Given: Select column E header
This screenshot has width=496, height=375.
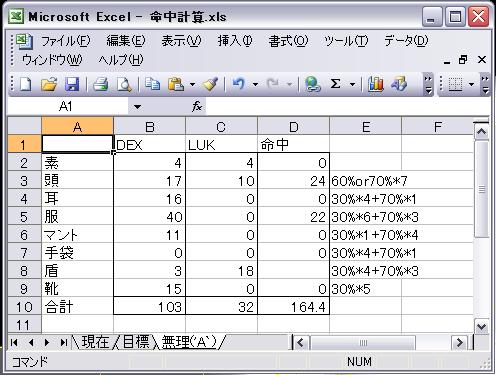Looking at the screenshot, I should click(366, 126).
